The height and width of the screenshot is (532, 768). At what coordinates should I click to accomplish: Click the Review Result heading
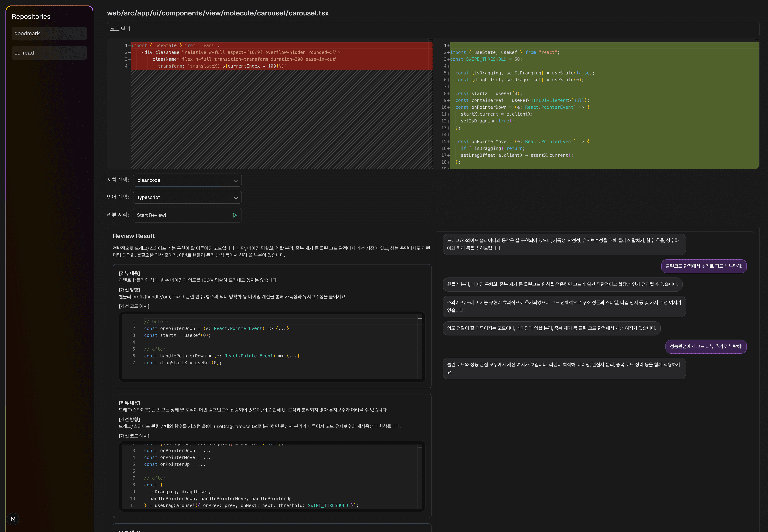(134, 236)
